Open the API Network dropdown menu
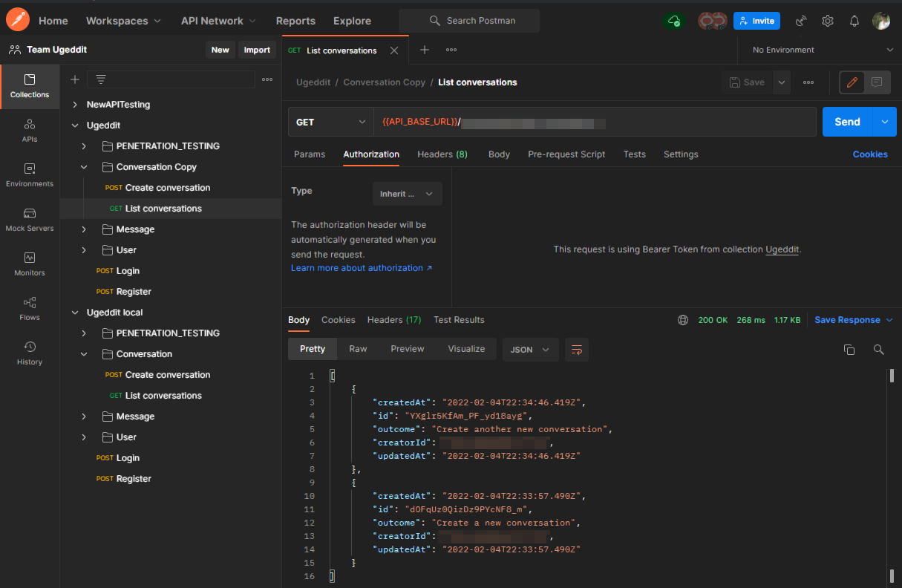Image resolution: width=902 pixels, height=588 pixels. point(218,21)
